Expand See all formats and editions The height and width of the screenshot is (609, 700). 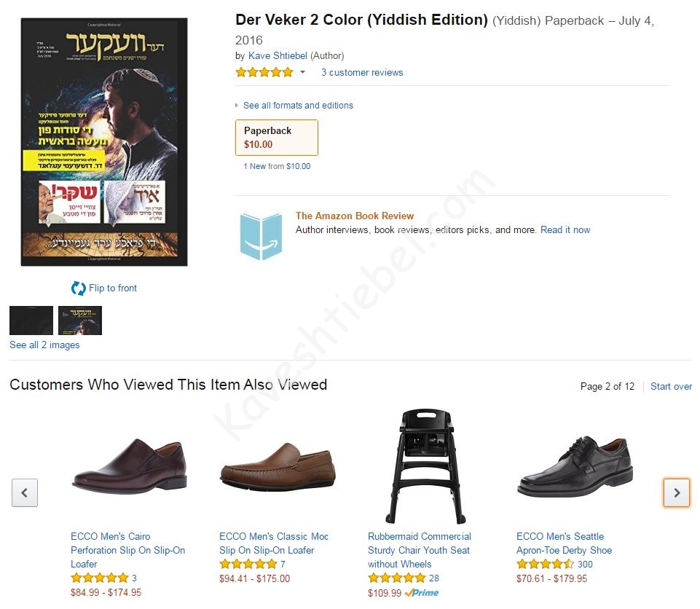(298, 106)
